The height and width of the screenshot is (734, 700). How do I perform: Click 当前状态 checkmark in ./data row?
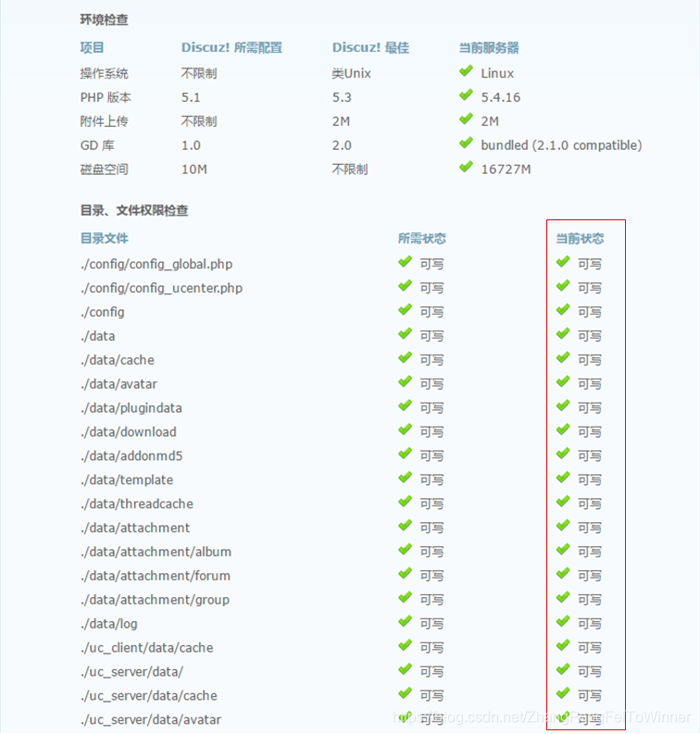point(563,334)
